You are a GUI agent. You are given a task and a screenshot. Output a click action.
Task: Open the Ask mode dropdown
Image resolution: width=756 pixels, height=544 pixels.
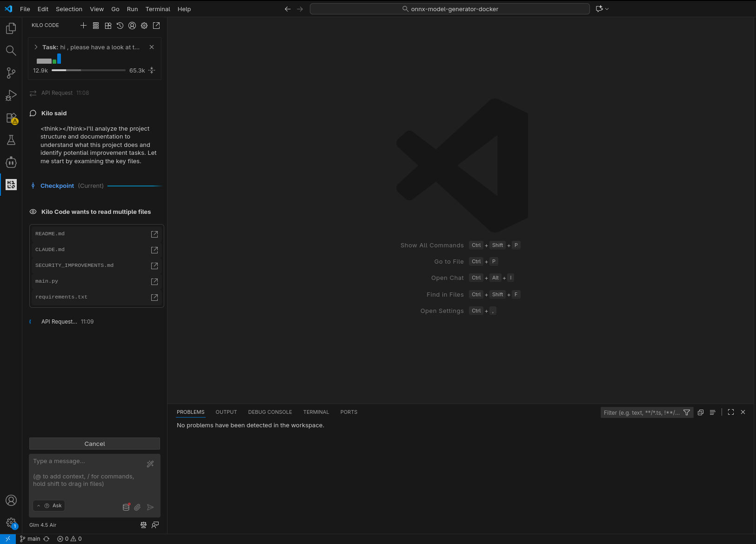49,506
